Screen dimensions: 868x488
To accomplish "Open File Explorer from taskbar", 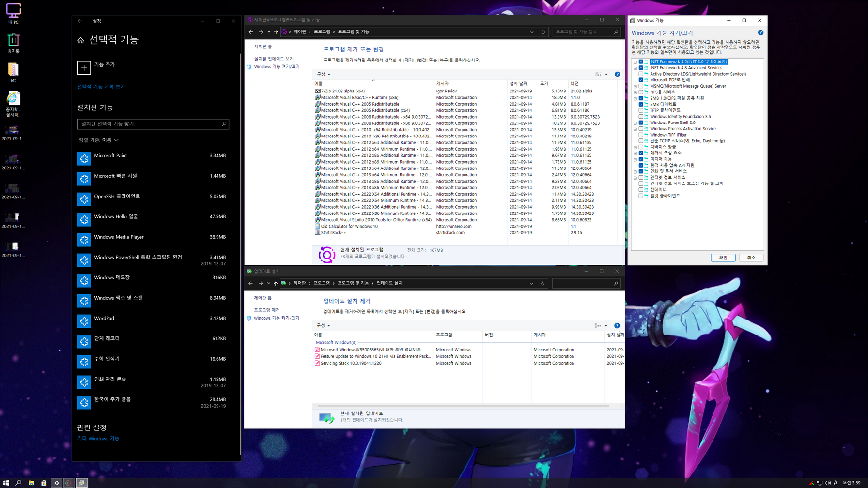I will point(31,483).
